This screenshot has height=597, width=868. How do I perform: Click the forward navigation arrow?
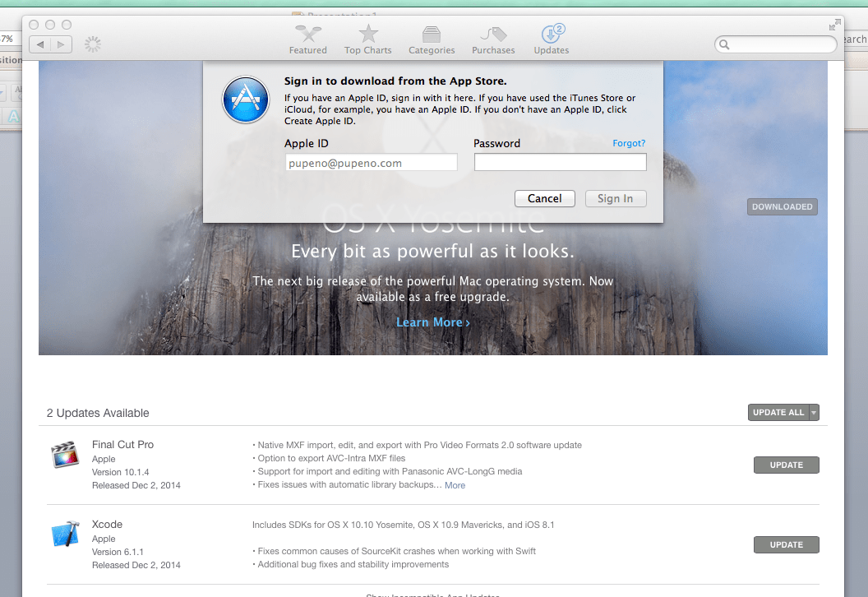click(61, 44)
